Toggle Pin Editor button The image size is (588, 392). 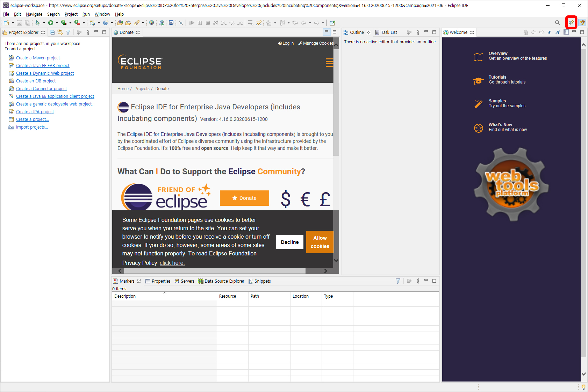[x=332, y=23]
